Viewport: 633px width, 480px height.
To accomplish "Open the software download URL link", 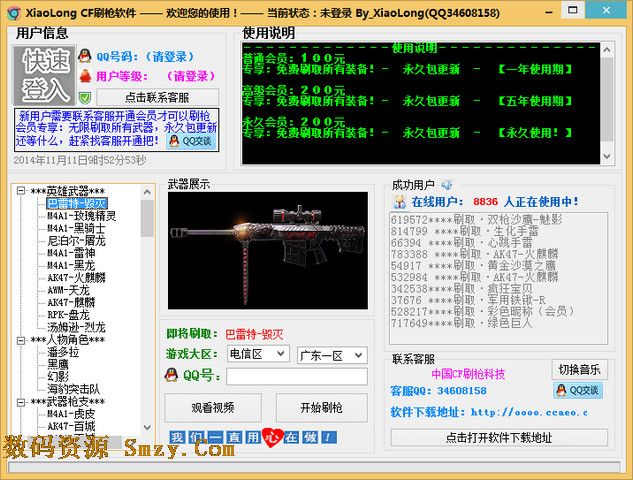I will pyautogui.click(x=528, y=412).
